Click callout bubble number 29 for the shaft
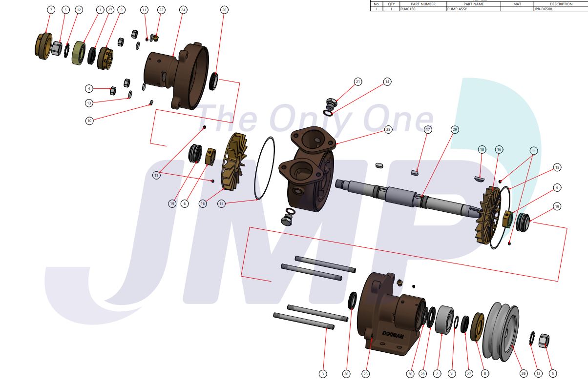Screen dimensions: 588x384 (455, 130)
